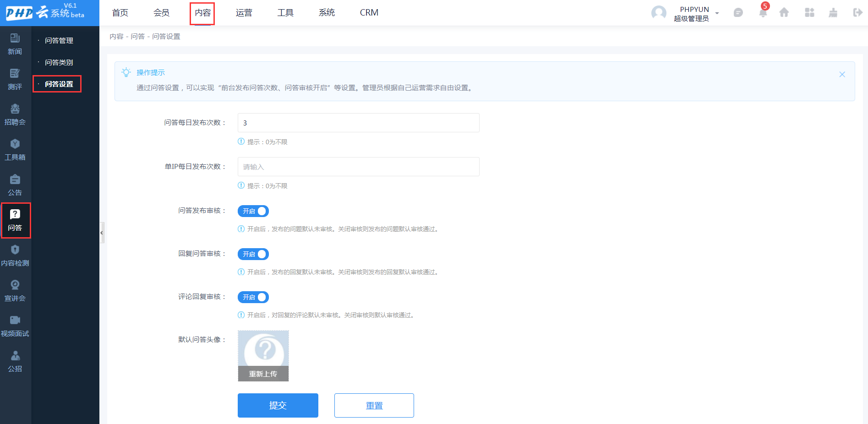Open the 测评 sidebar section
Screen dimensions: 868x424
click(x=15, y=80)
